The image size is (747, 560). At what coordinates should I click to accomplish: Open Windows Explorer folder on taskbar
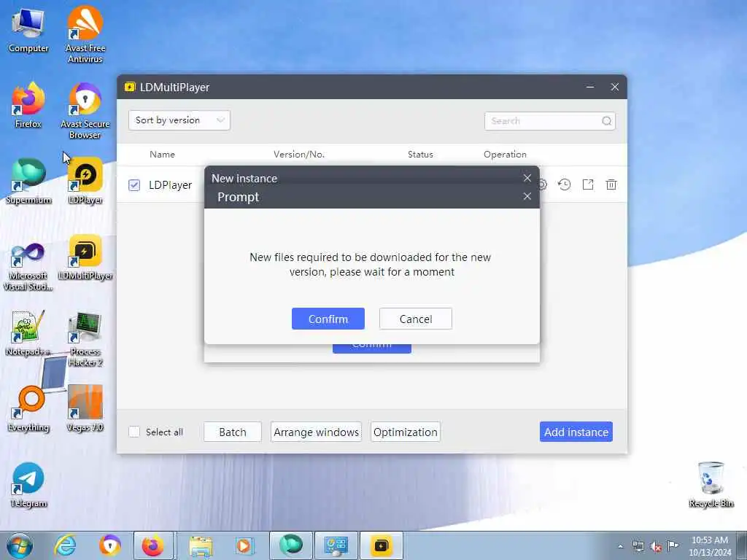pyautogui.click(x=200, y=545)
